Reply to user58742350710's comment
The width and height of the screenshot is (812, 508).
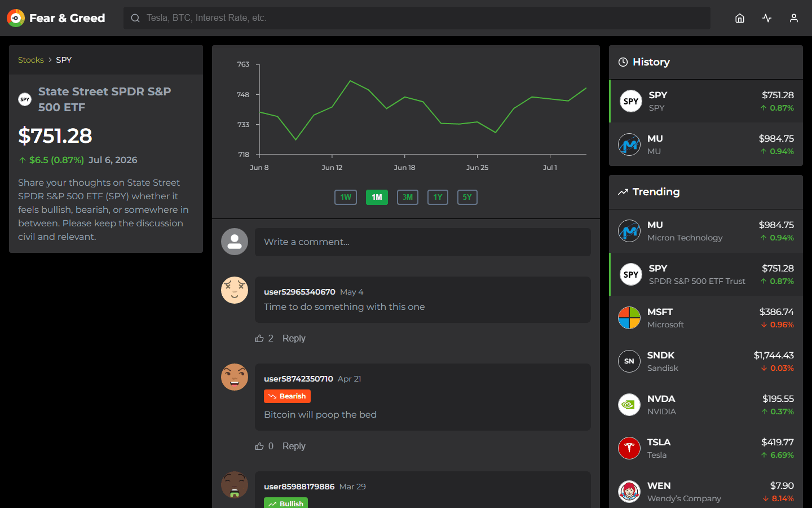(294, 446)
